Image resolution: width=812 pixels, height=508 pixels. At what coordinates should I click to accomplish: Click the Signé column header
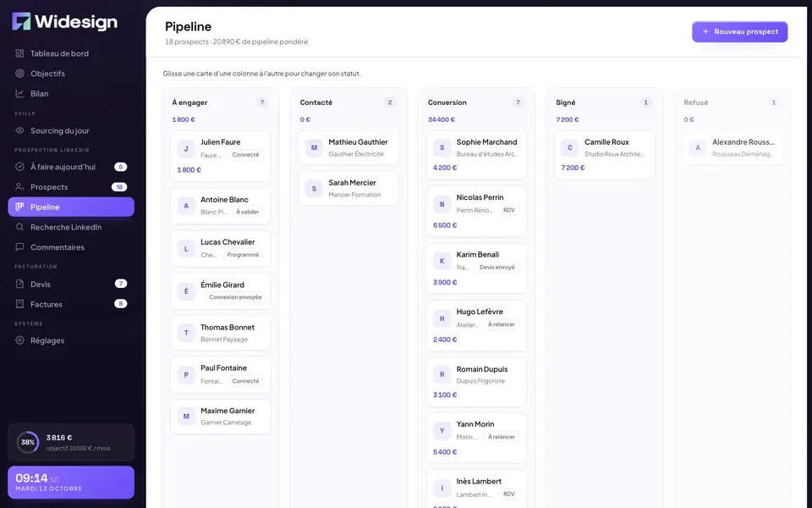click(x=566, y=102)
